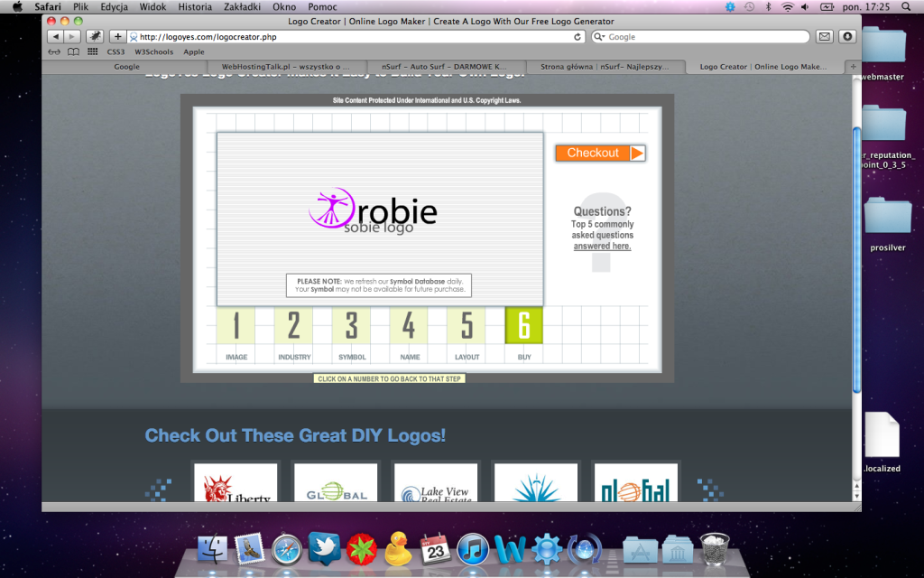Open the blue gear app in Dock
Image resolution: width=924 pixels, height=578 pixels.
pyautogui.click(x=546, y=549)
